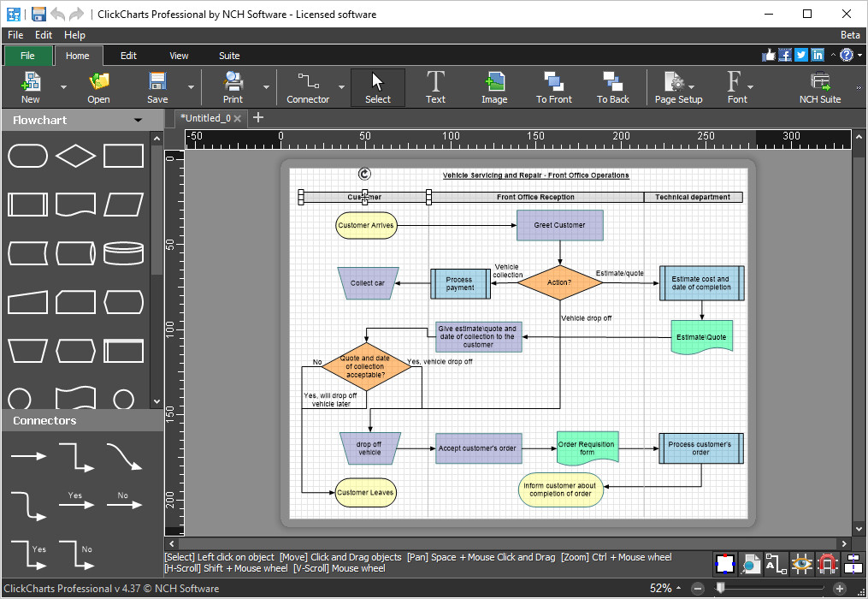Open Page Setup

[679, 87]
